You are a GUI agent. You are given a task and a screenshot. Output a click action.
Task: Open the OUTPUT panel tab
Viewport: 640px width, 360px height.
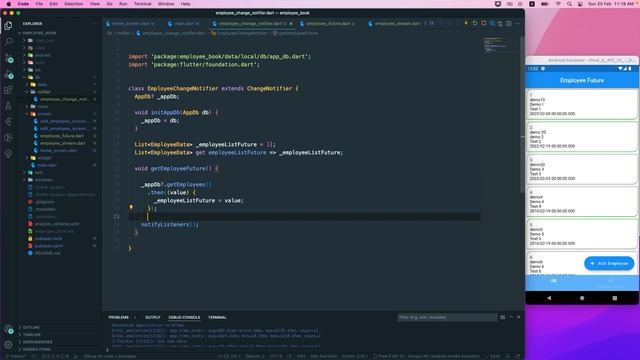(153, 317)
